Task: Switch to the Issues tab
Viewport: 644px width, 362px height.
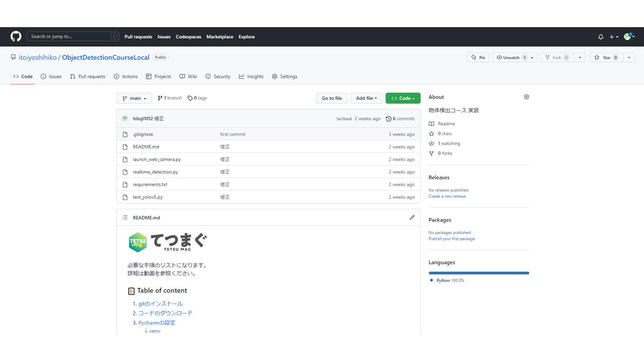Action: pyautogui.click(x=51, y=76)
